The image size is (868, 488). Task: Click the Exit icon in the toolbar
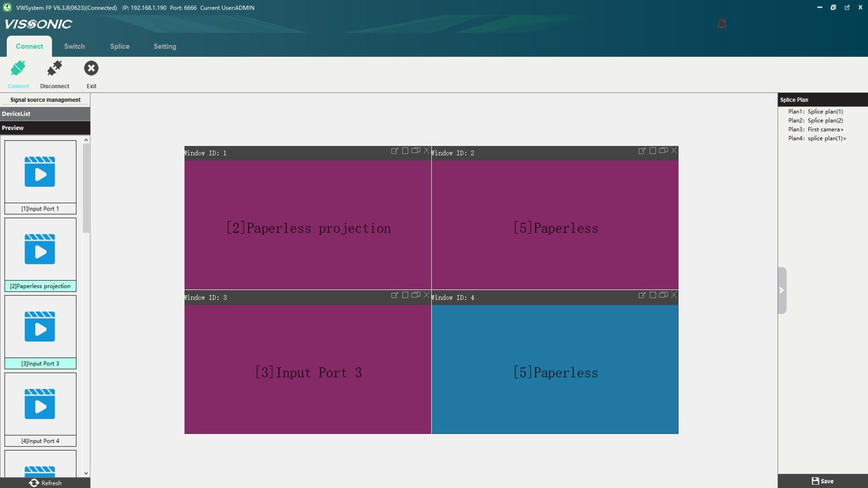[x=91, y=68]
